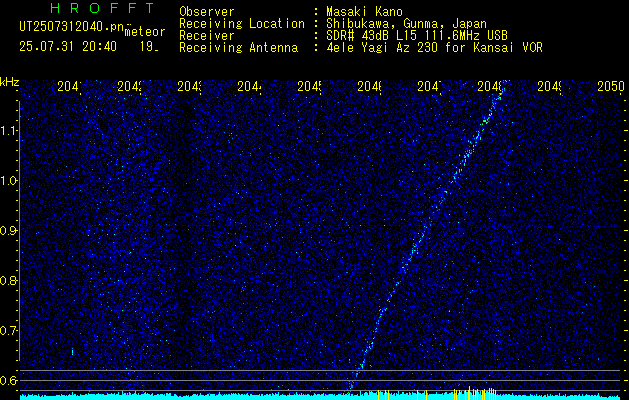Select the location Shibukawa, Gunma, Japan
The width and height of the screenshot is (629, 400).
(406, 24)
